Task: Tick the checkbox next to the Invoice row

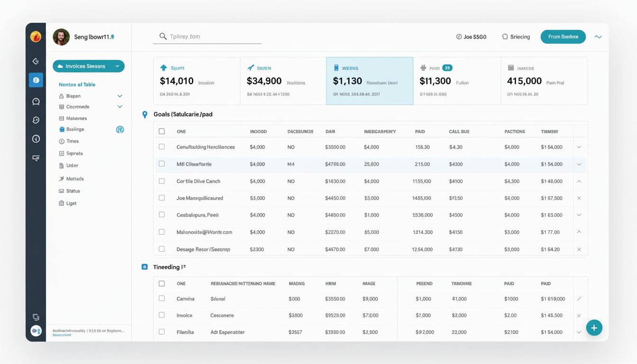Action: click(162, 315)
